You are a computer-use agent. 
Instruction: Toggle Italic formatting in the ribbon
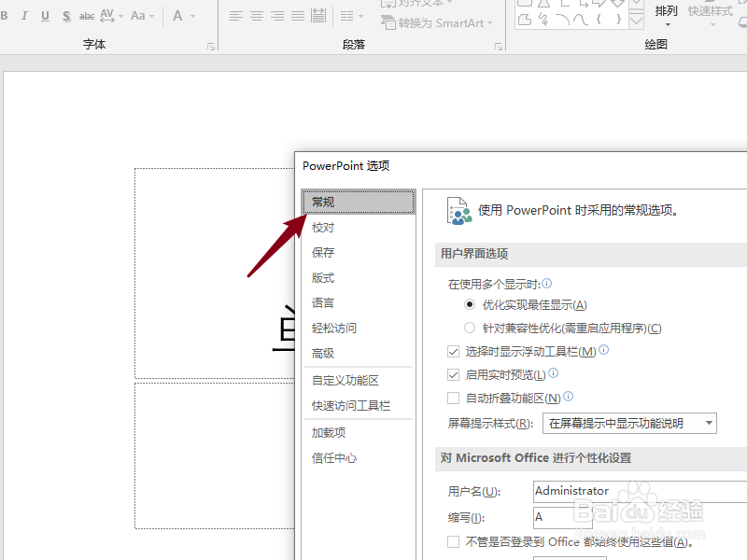point(24,16)
